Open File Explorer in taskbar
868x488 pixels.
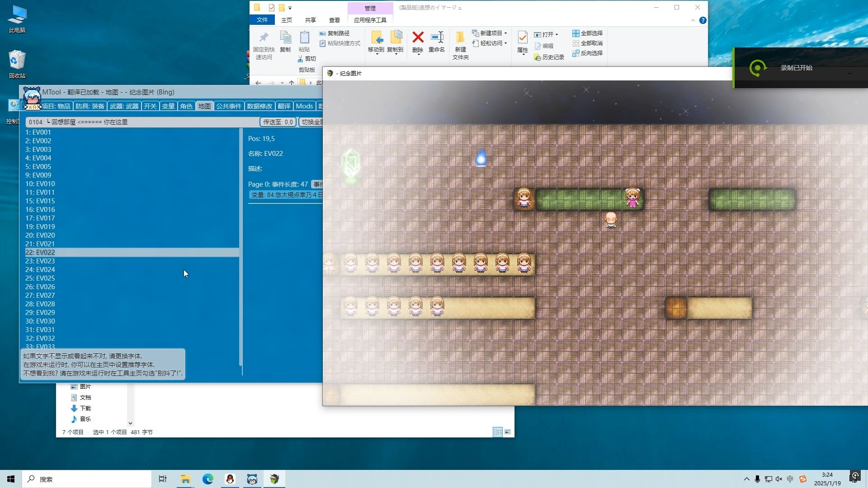click(185, 479)
